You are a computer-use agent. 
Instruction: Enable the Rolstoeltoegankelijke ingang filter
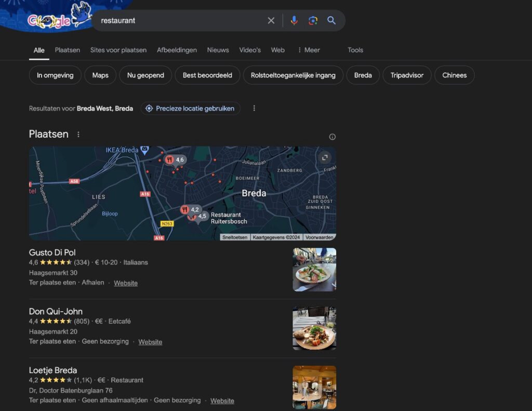pos(293,75)
